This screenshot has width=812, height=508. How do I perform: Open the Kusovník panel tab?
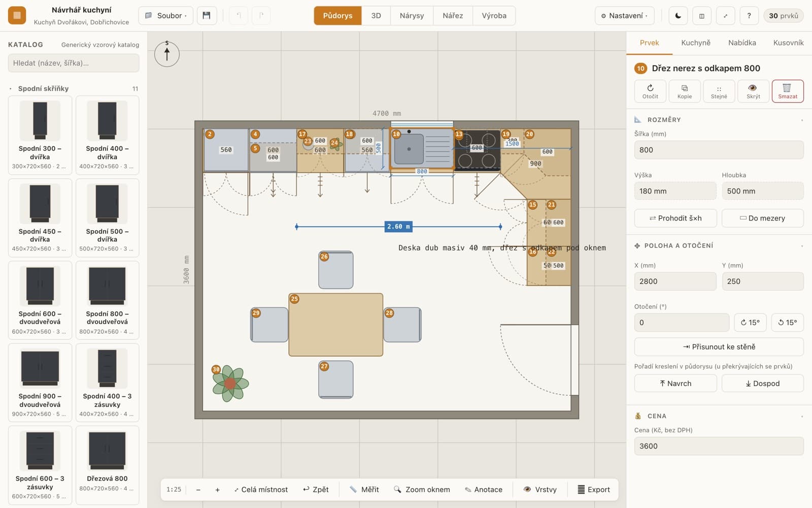pos(788,43)
